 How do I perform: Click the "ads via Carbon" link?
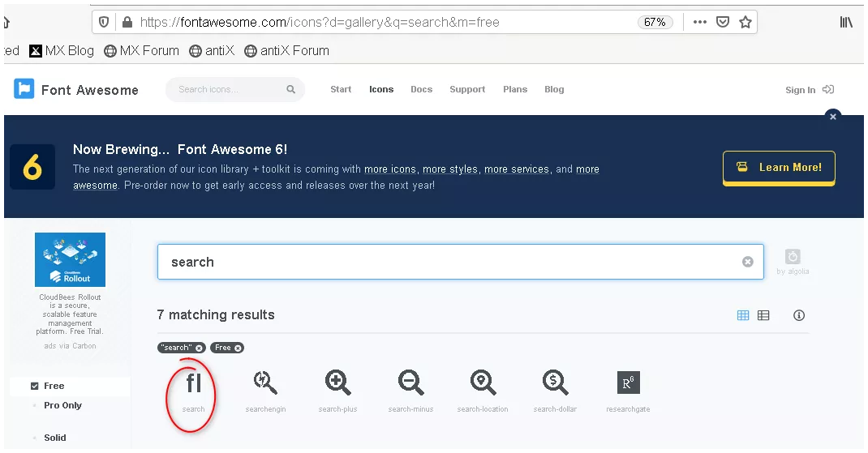[70, 346]
